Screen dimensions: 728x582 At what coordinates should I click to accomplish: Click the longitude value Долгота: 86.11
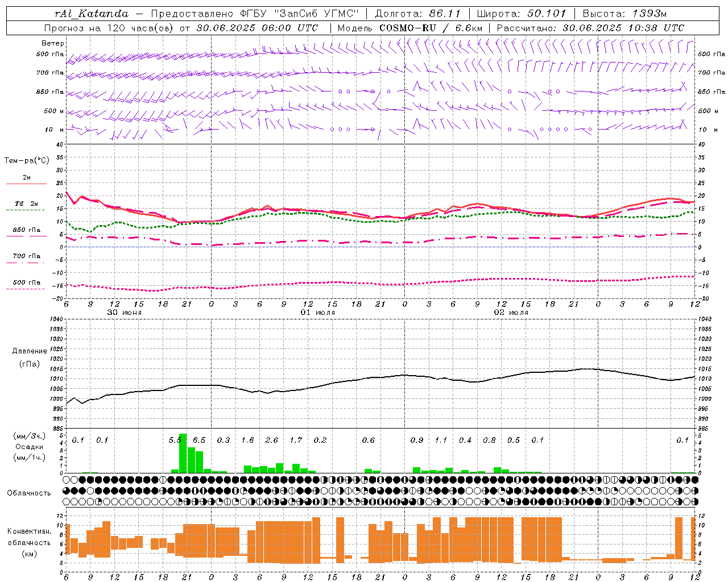(x=418, y=13)
